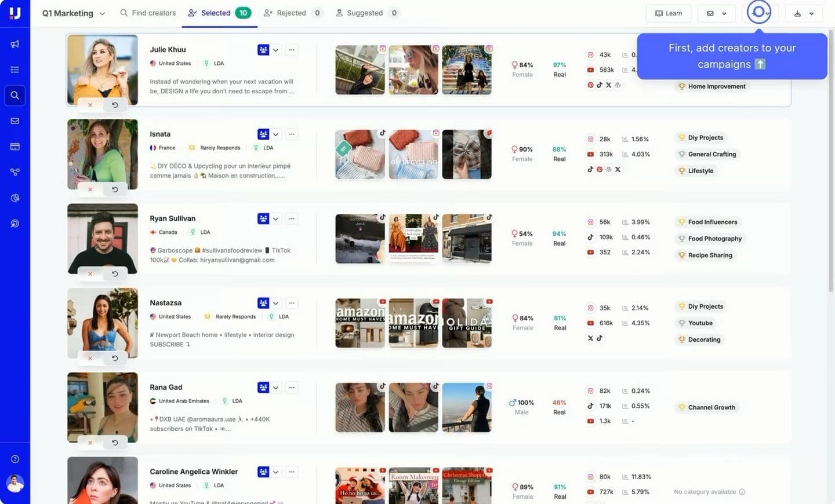
Task: Reject Ryan Sullivan with the X icon
Action: (90, 273)
